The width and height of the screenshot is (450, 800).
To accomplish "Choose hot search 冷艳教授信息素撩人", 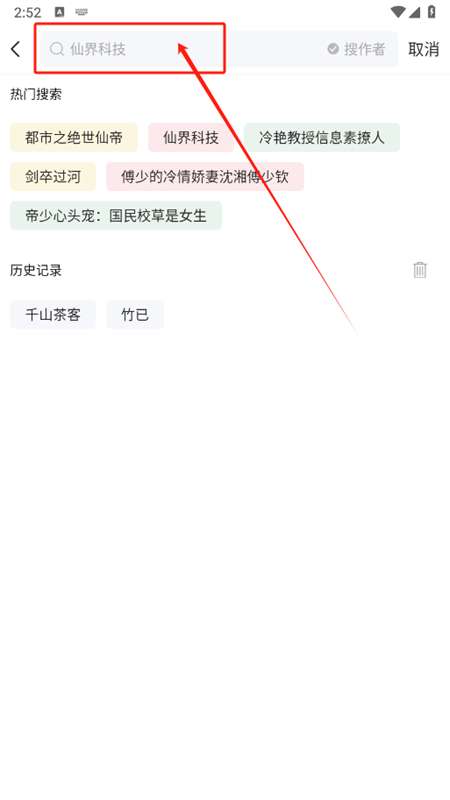I will 321,137.
